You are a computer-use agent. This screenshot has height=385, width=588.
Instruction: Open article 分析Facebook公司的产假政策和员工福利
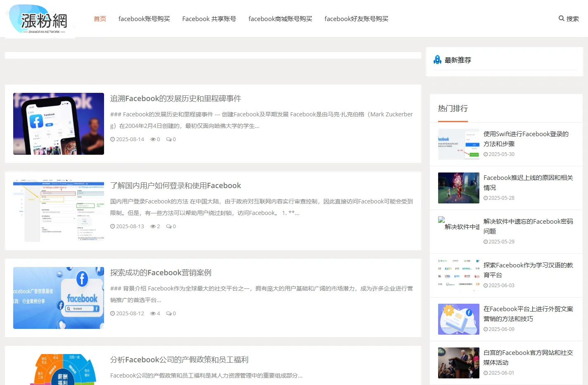[x=179, y=360]
